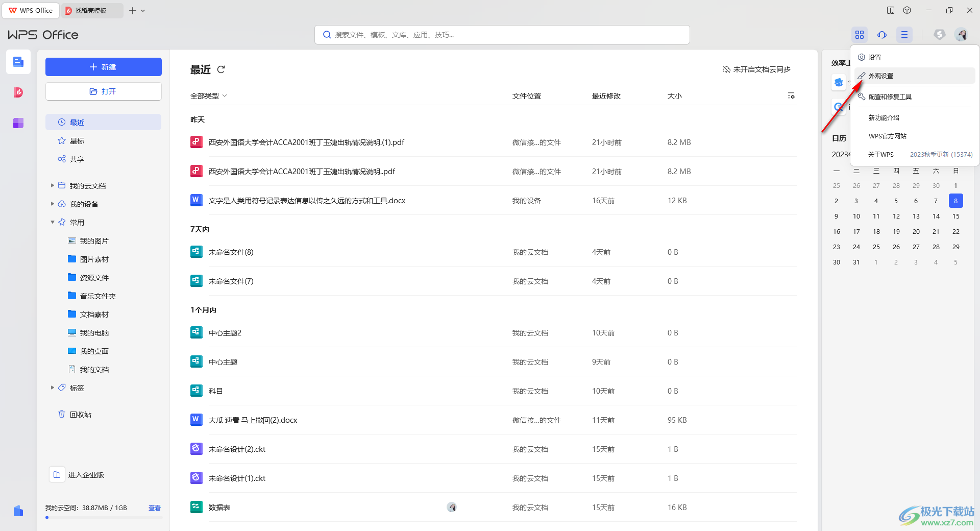The width and height of the screenshot is (980, 531).
Task: Open the purple Apps sidebar icon
Action: [18, 123]
